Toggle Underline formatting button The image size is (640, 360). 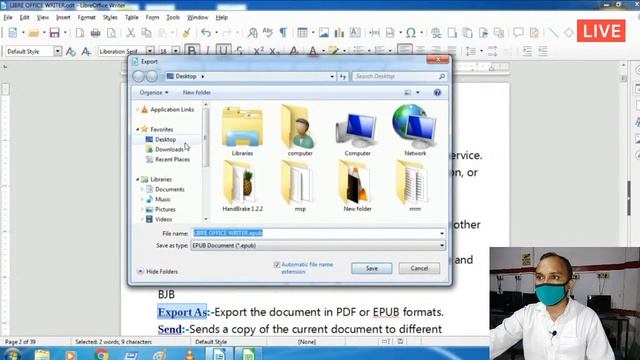click(223, 51)
